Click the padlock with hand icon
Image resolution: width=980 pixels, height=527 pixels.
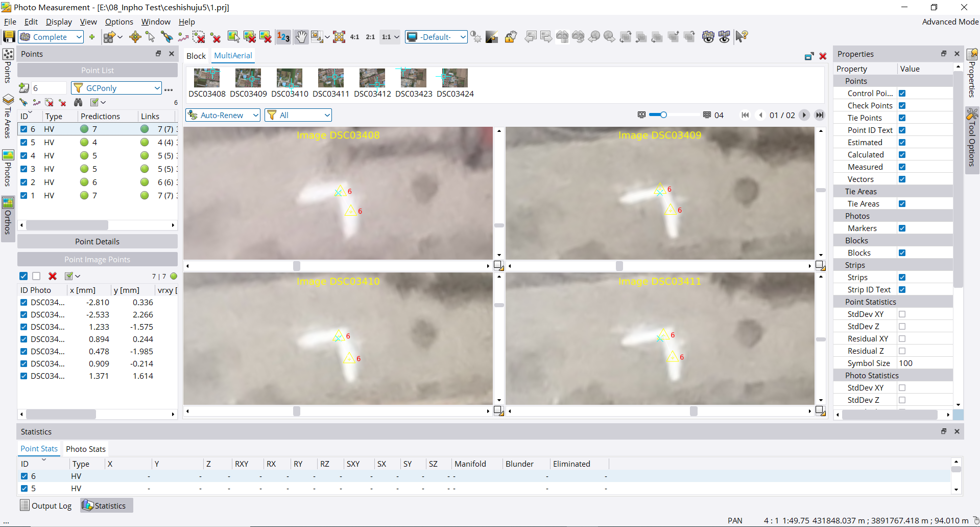click(x=511, y=37)
